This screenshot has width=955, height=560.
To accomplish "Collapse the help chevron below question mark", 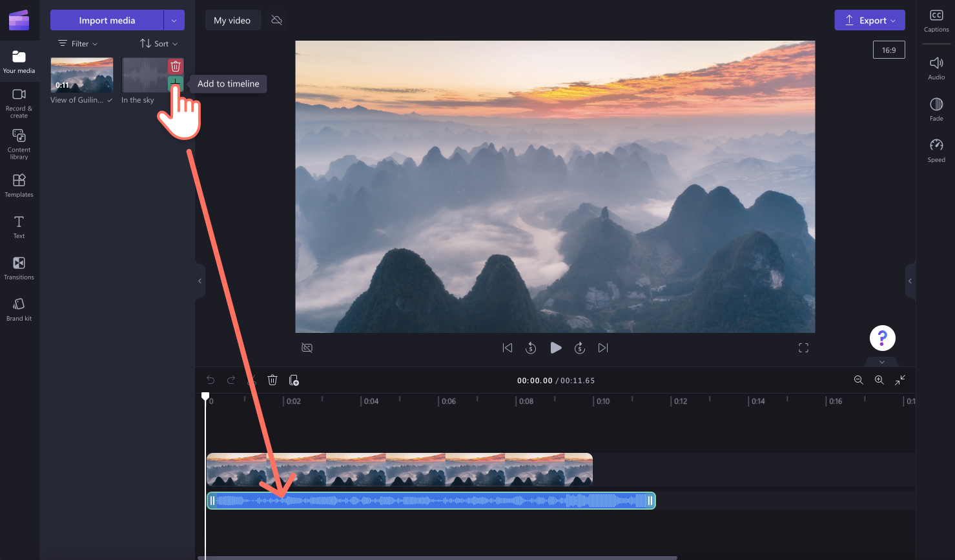I will (x=882, y=362).
